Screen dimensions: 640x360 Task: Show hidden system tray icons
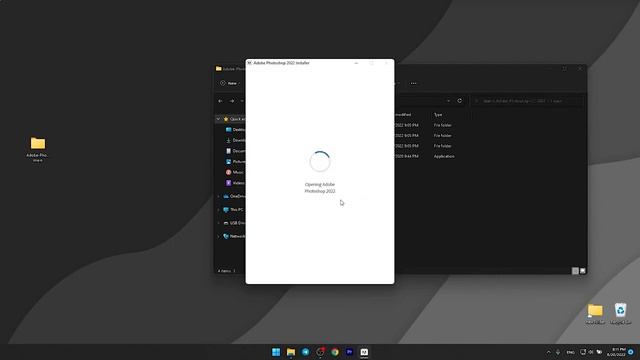[548, 352]
